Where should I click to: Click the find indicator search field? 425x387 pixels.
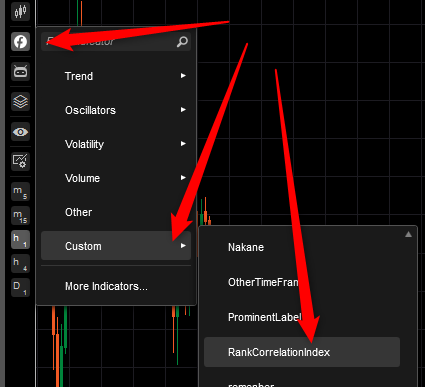[116, 42]
